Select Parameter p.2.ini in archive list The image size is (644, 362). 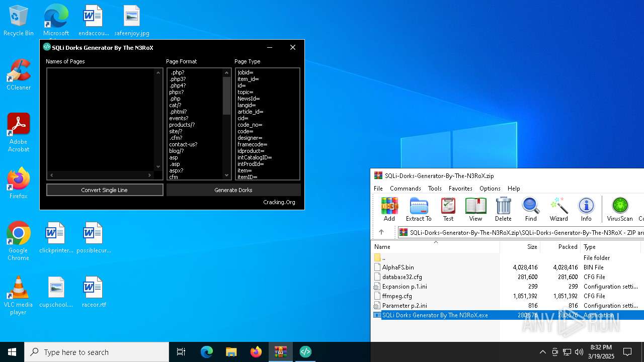[507, 306]
